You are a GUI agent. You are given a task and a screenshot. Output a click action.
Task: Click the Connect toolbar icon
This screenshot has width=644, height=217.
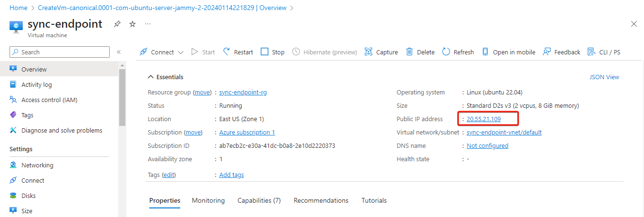coord(143,52)
